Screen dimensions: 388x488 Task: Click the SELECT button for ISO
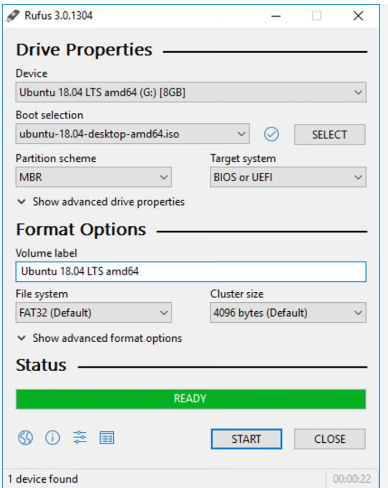click(330, 135)
